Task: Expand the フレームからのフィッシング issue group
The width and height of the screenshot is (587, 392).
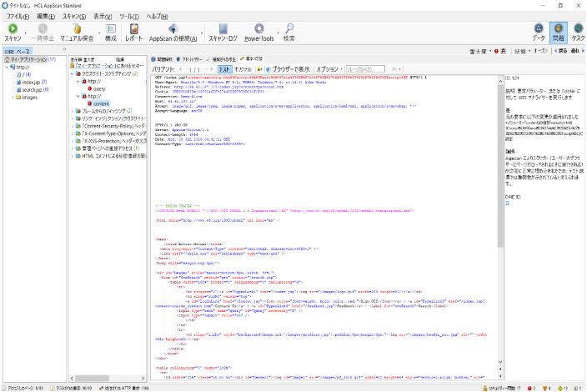Action: [73, 111]
